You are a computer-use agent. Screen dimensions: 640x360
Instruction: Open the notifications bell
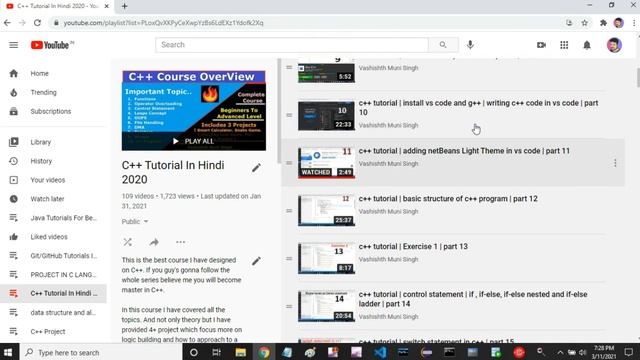pyautogui.click(x=587, y=45)
